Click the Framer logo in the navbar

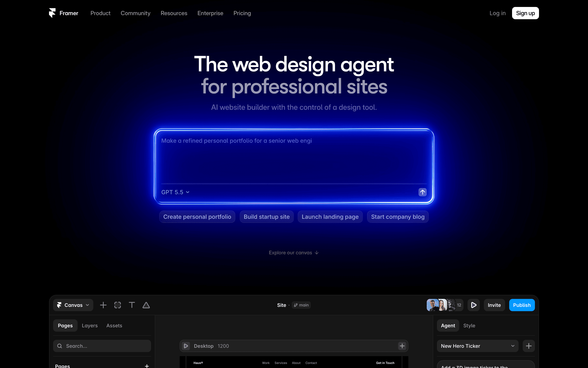pyautogui.click(x=63, y=13)
